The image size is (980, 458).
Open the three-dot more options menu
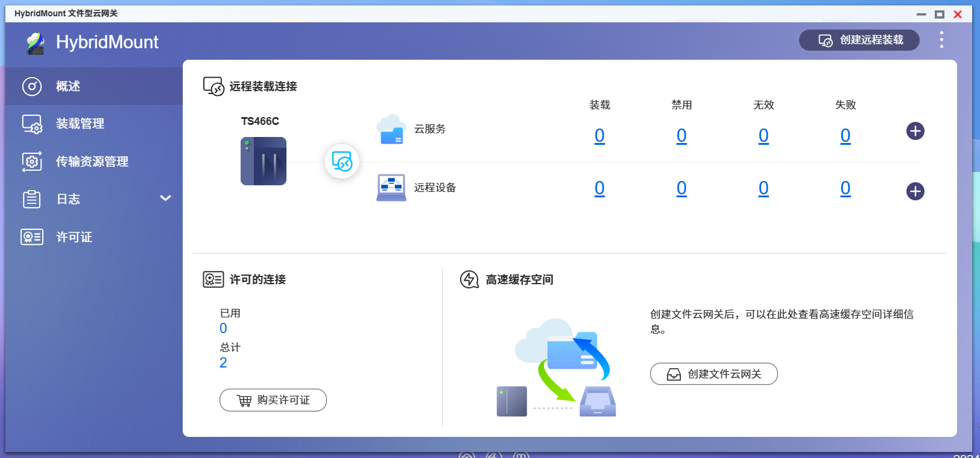(x=941, y=40)
